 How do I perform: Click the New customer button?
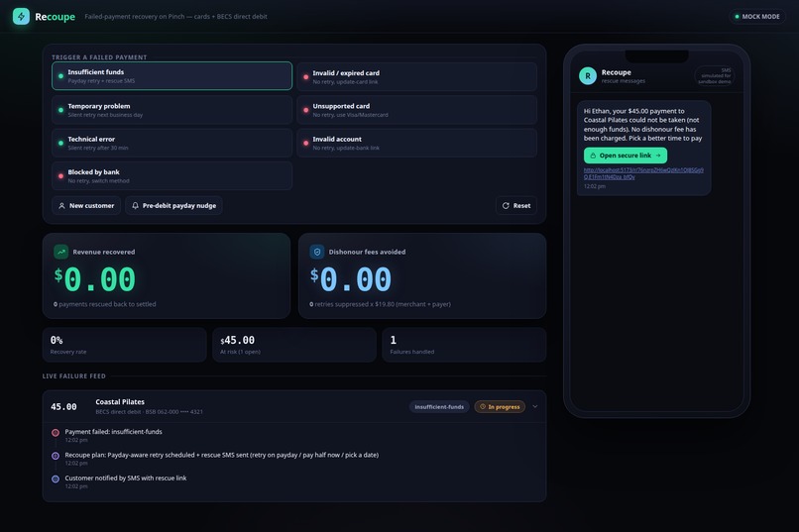pyautogui.click(x=86, y=206)
